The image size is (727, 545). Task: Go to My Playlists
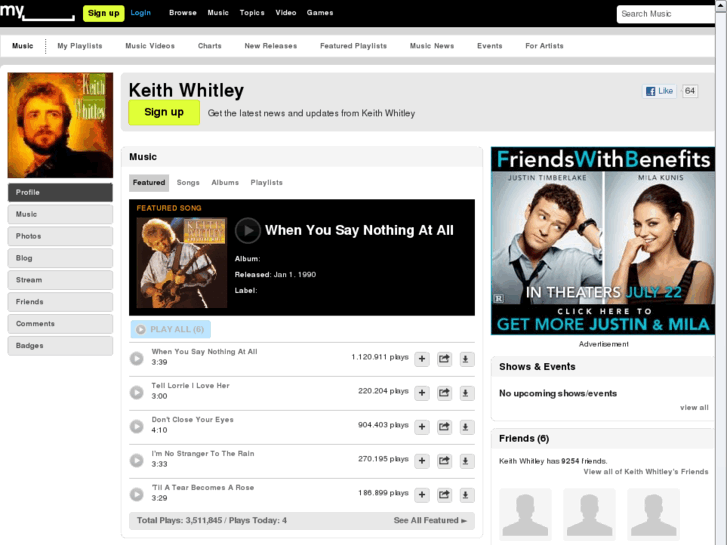80,46
